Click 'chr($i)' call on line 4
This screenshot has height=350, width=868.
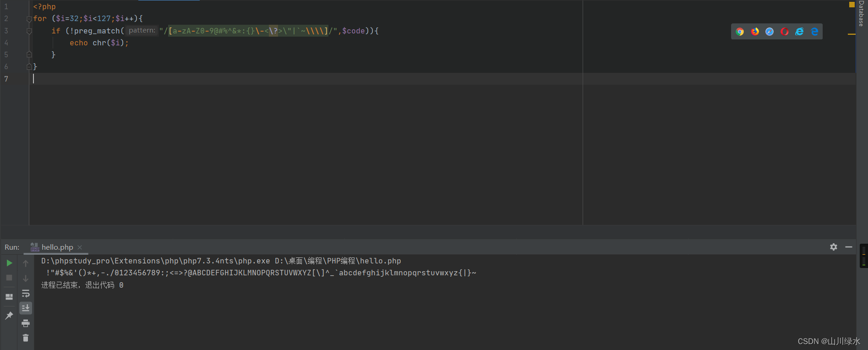tap(109, 43)
